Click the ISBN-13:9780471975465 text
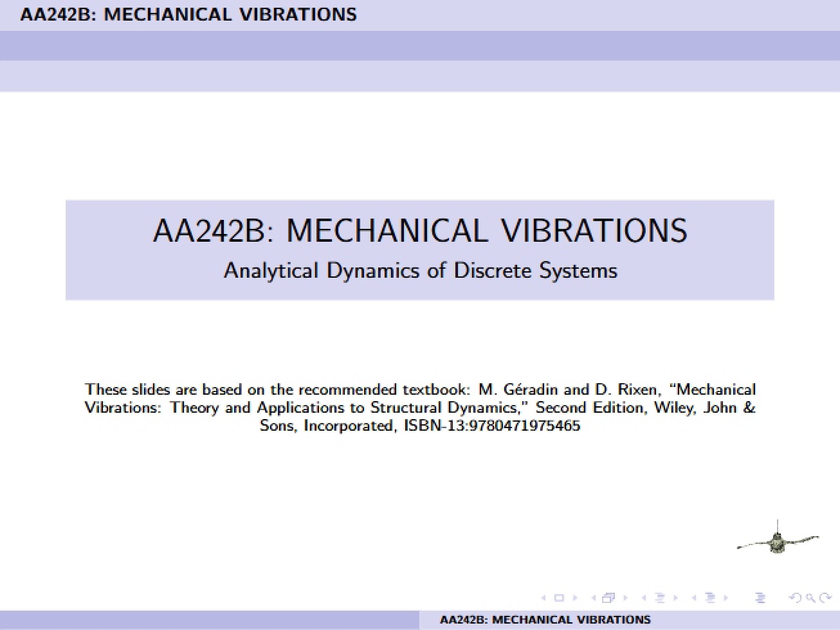 pos(491,426)
